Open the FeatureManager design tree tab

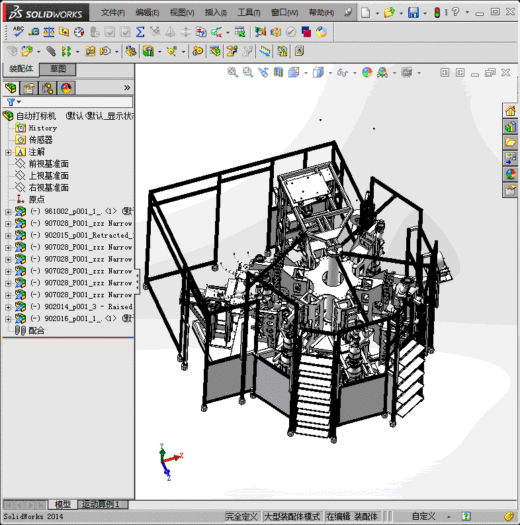pyautogui.click(x=11, y=88)
